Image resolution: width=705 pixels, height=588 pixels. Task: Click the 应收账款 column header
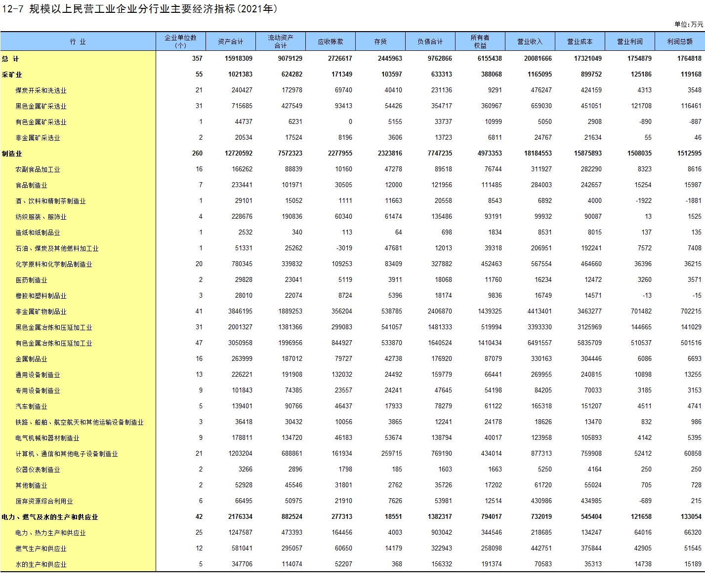(x=331, y=41)
